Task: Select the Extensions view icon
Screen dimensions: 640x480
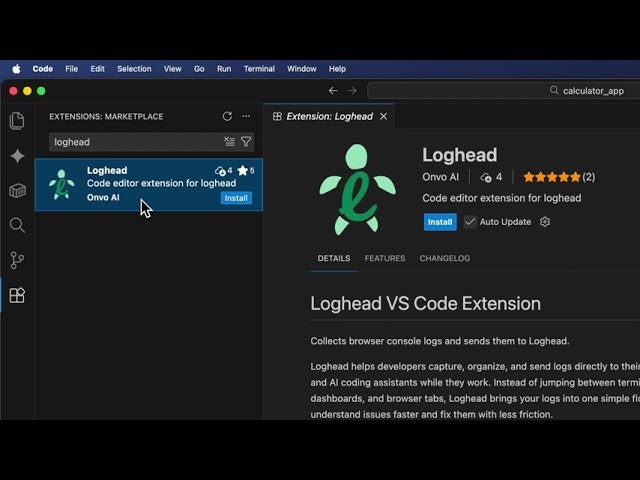Action: coord(17,295)
